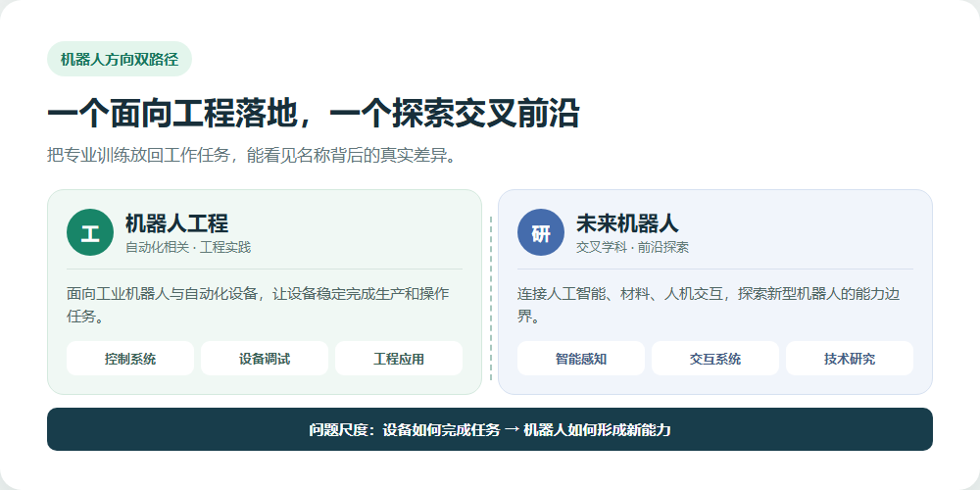Select the 机器人方向双路径 pill badge
The width and height of the screenshot is (980, 490).
point(120,60)
